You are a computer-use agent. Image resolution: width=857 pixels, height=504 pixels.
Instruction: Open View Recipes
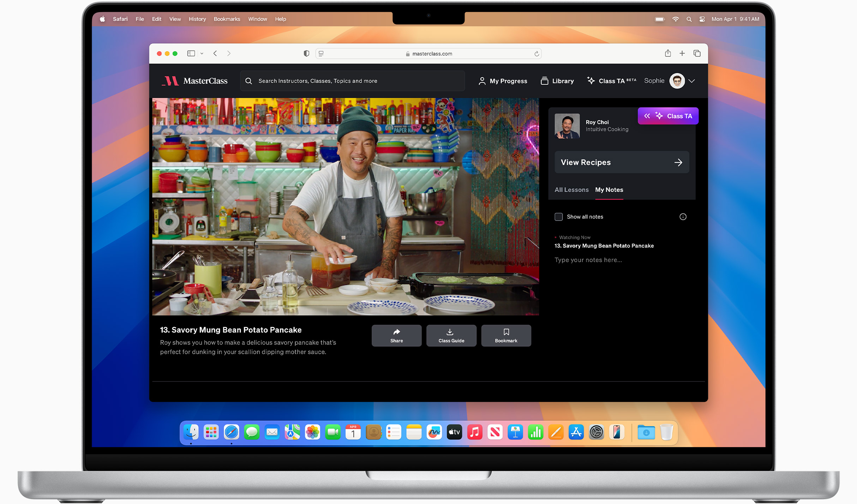tap(622, 162)
